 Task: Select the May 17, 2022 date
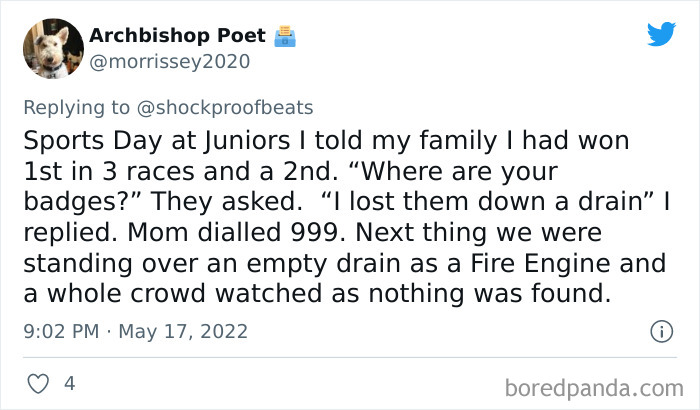coord(183,331)
